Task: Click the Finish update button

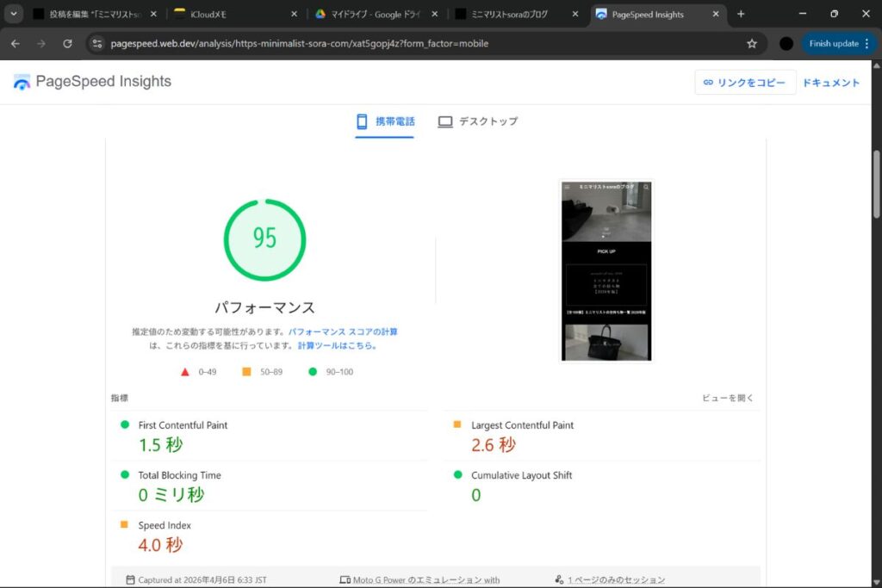Action: (x=833, y=43)
